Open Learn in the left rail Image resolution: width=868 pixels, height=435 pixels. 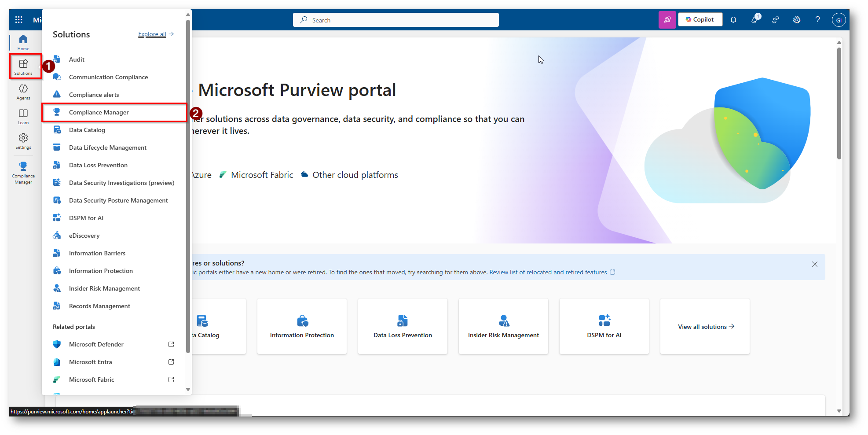23,117
